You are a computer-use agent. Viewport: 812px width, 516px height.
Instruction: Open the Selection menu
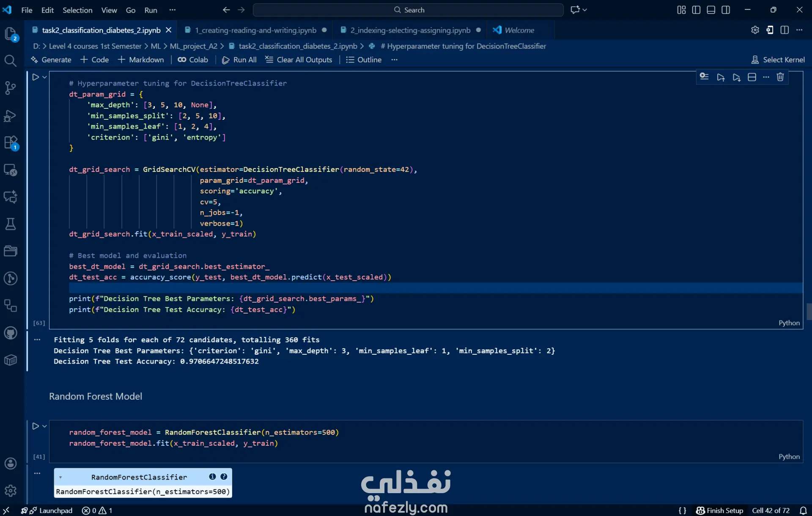77,10
